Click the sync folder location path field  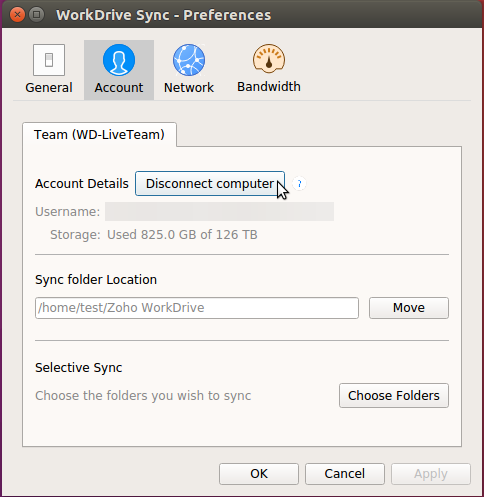(x=197, y=308)
